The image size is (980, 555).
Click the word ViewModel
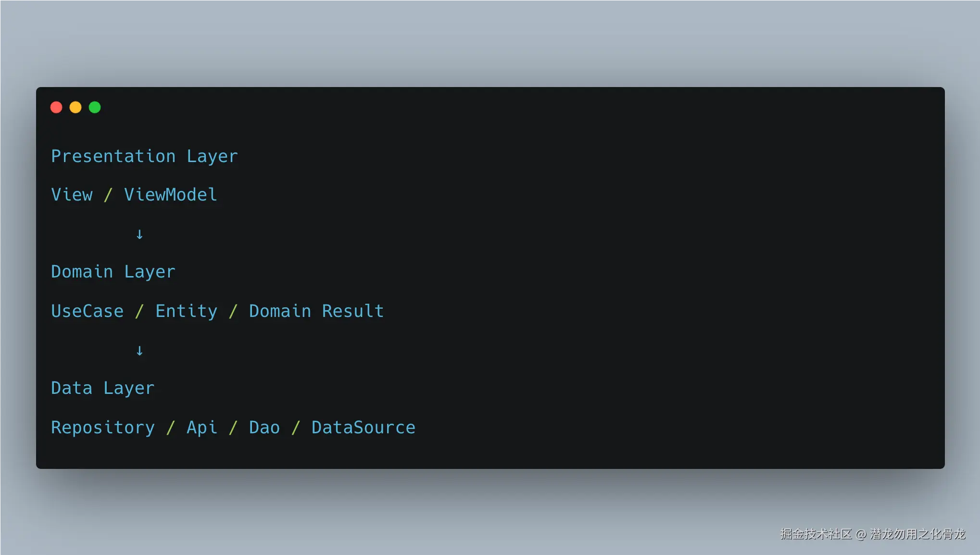171,195
